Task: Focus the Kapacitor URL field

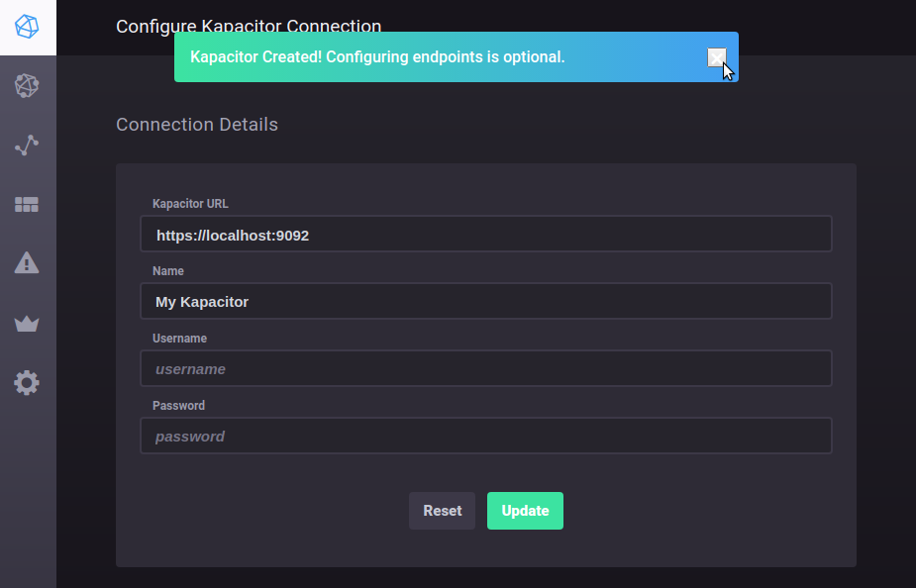Action: coord(485,234)
